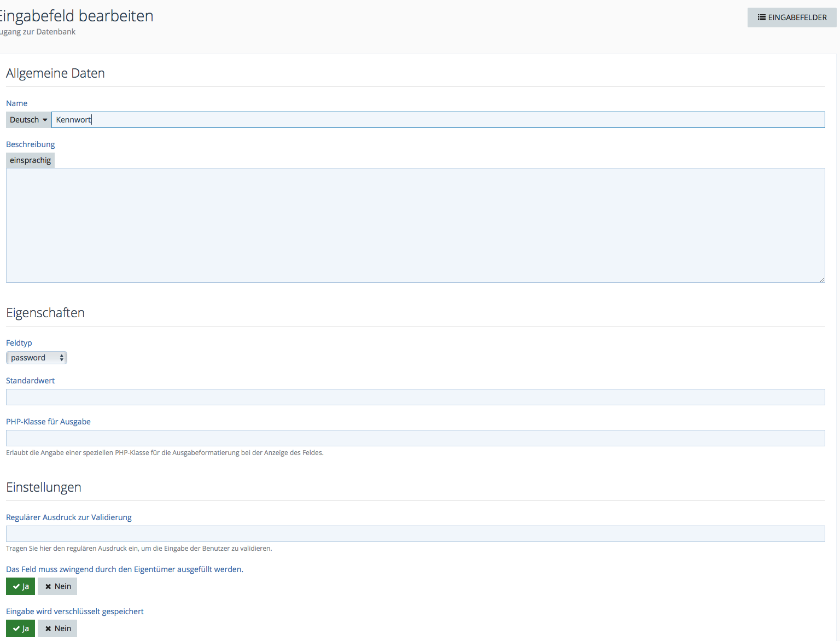Open the EINGABEFELDER list button
This screenshot has height=641, width=840.
pyautogui.click(x=791, y=18)
